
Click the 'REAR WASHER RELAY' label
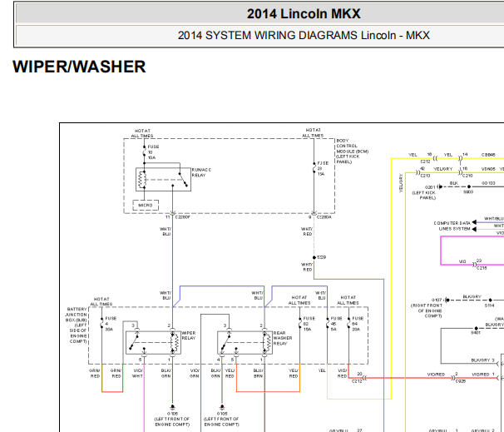coord(283,338)
